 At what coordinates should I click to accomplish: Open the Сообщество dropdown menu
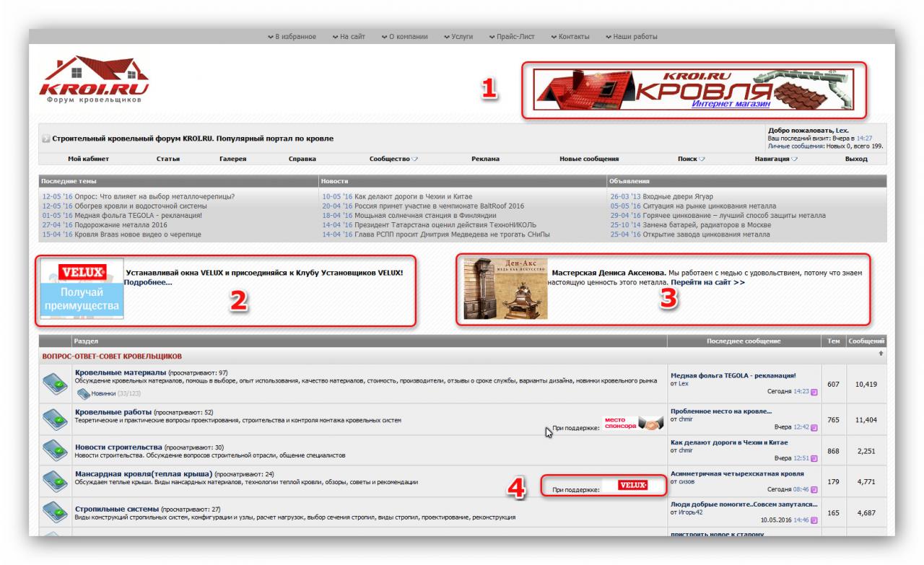click(393, 159)
